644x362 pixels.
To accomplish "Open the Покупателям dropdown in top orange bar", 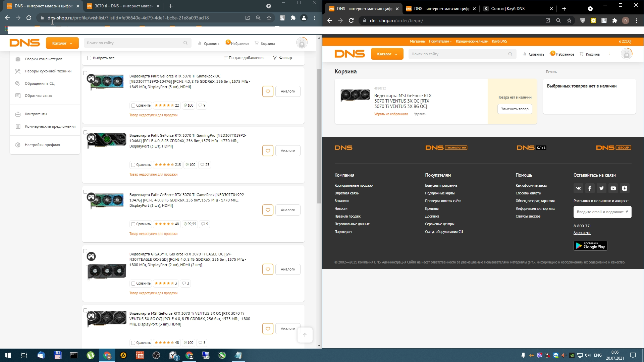I will coord(440,41).
